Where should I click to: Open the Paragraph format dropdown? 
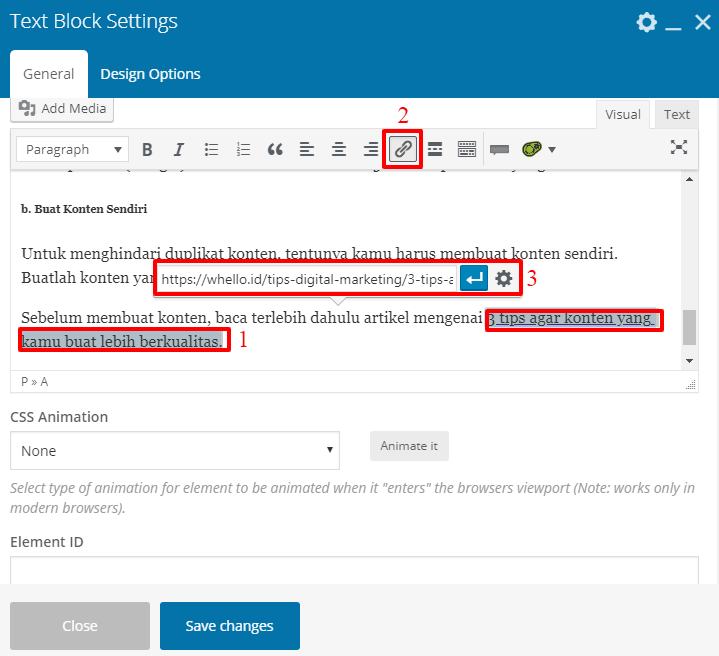point(72,150)
